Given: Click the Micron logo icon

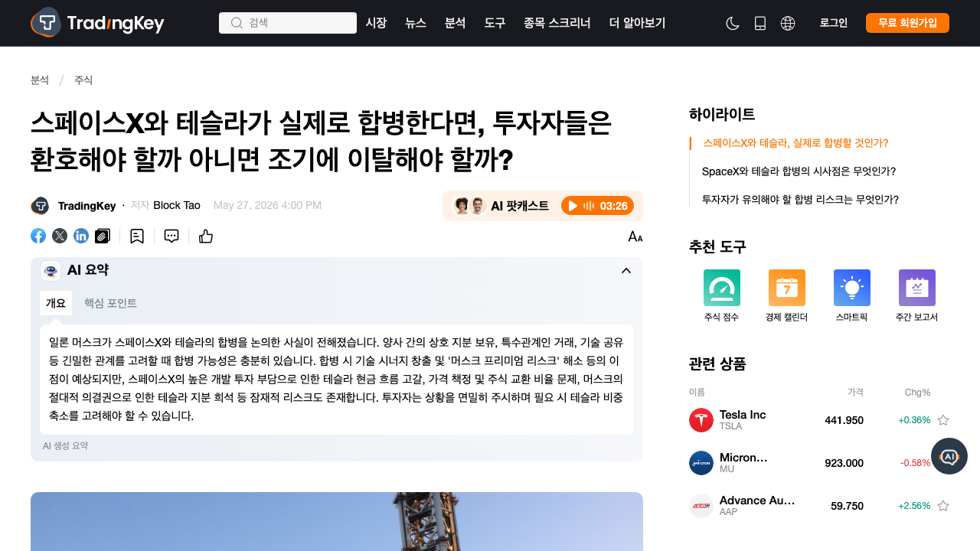Looking at the screenshot, I should 701,463.
